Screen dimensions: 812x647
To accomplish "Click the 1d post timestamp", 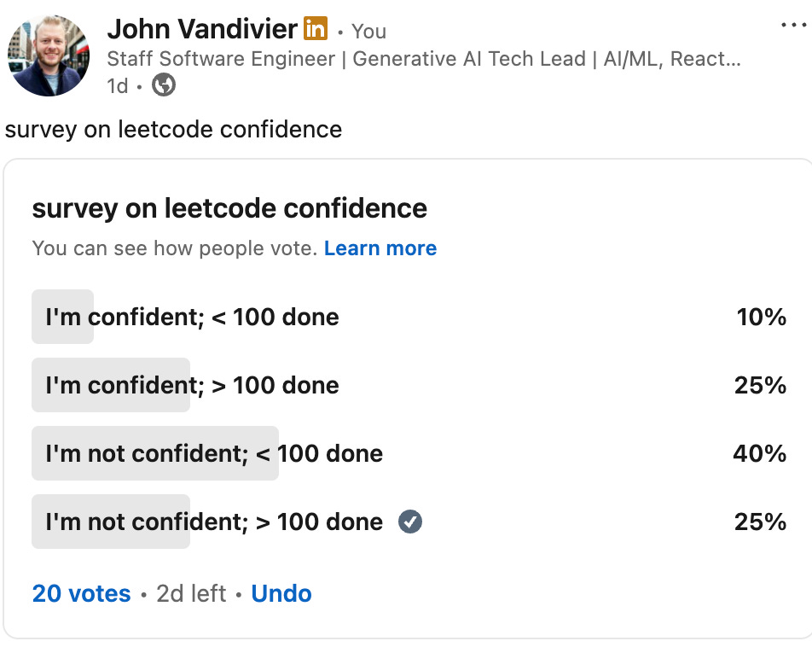I will click(118, 86).
